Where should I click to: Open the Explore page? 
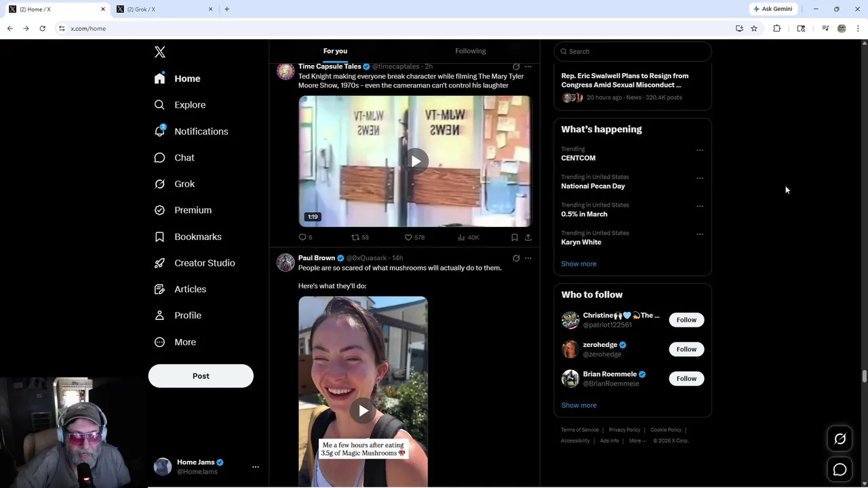pos(180,105)
